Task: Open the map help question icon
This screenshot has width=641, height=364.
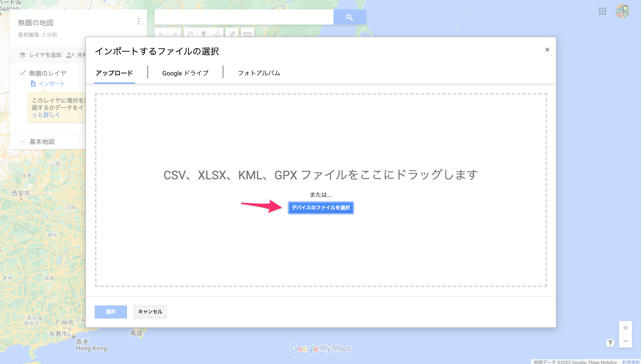Action: pos(610,343)
